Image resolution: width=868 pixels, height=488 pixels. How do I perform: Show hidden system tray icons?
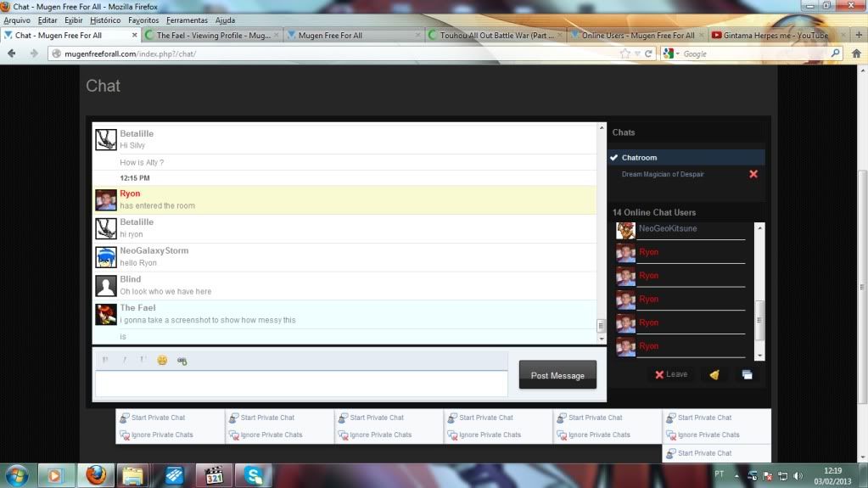736,476
